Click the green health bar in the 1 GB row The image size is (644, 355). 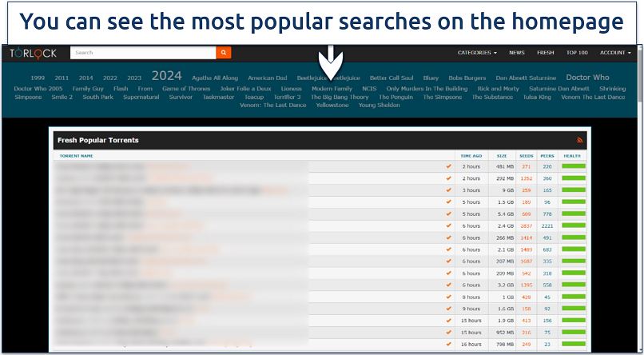tap(574, 297)
